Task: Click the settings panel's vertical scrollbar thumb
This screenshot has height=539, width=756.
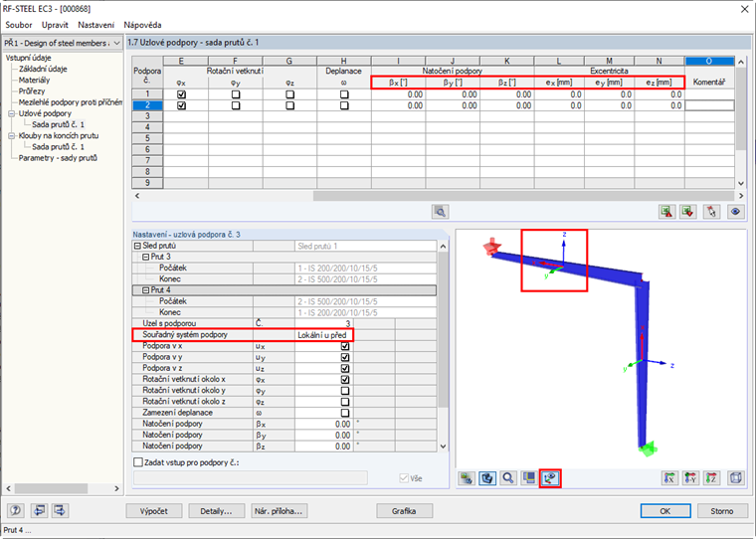Action: [x=444, y=330]
